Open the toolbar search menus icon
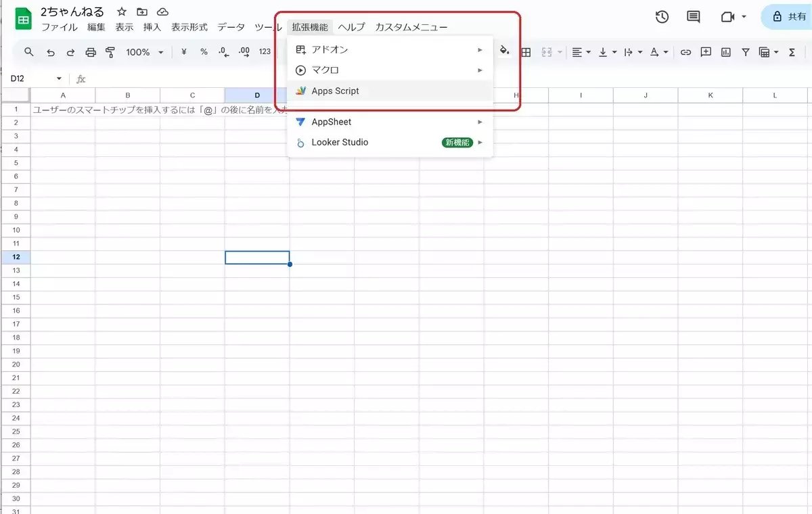This screenshot has height=514, width=812. coord(29,52)
